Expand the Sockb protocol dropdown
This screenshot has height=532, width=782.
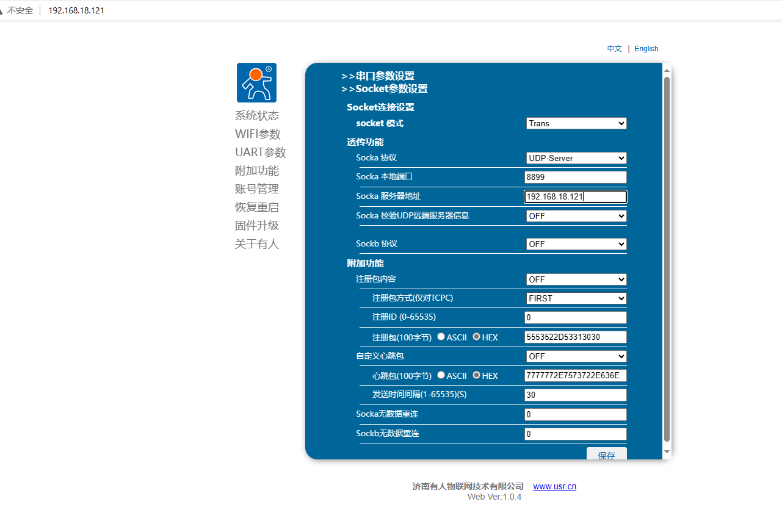point(576,244)
